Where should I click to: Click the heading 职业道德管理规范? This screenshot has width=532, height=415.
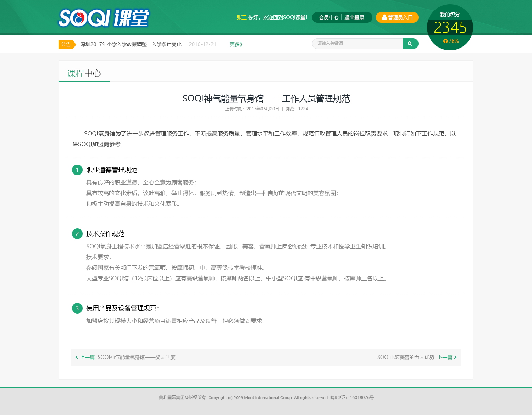tap(112, 170)
